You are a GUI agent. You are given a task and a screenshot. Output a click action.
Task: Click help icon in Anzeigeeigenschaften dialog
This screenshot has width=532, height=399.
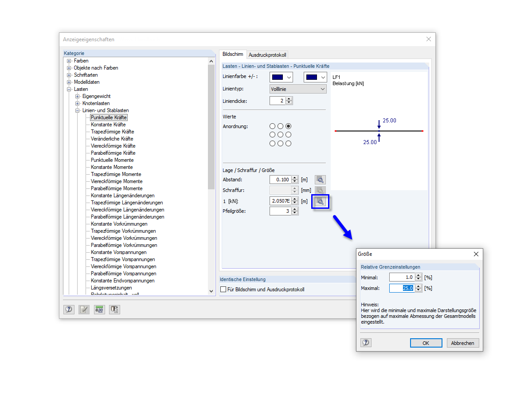(x=69, y=309)
